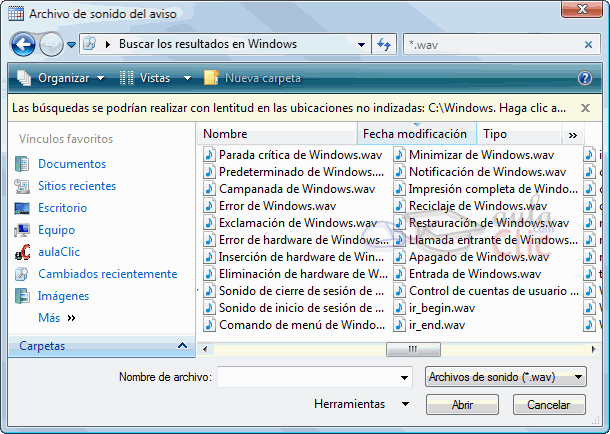
Task: Open Equipo in favorites
Action: pos(56,230)
